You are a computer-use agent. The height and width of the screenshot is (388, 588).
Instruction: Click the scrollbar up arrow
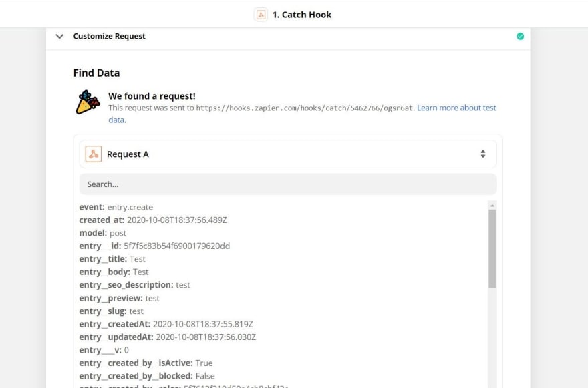492,206
